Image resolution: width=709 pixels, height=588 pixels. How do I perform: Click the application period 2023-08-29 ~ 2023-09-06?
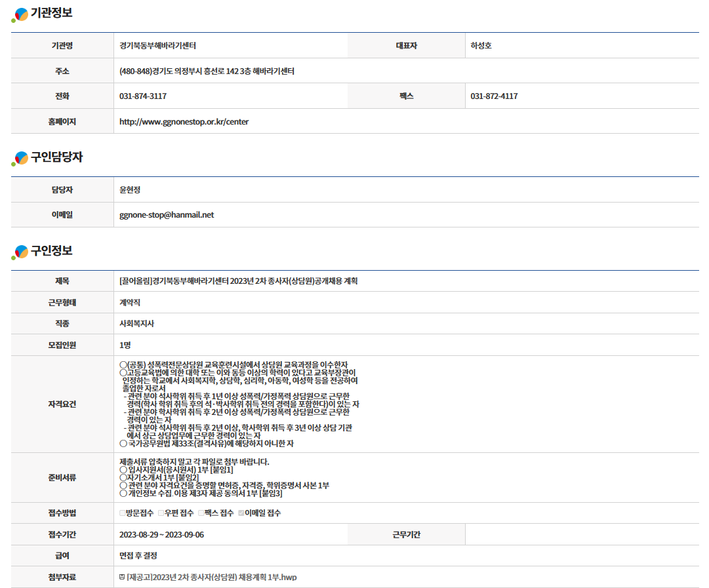(x=161, y=534)
